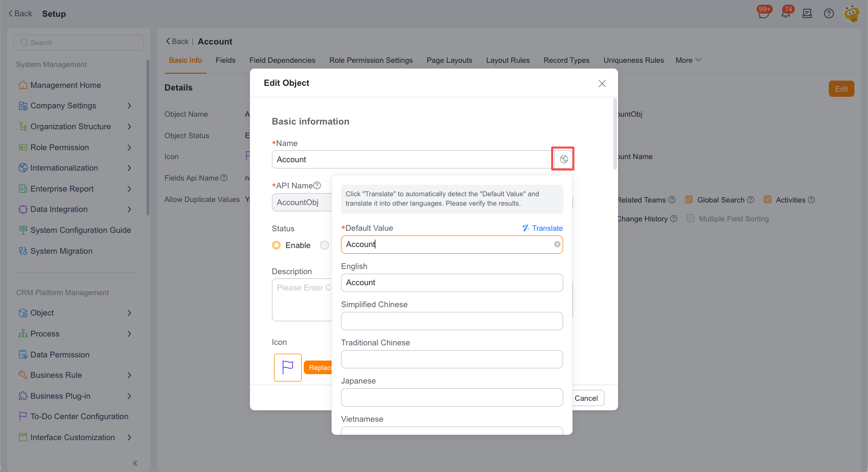Click the Cancel button in the dialog
868x472 pixels.
(x=586, y=398)
